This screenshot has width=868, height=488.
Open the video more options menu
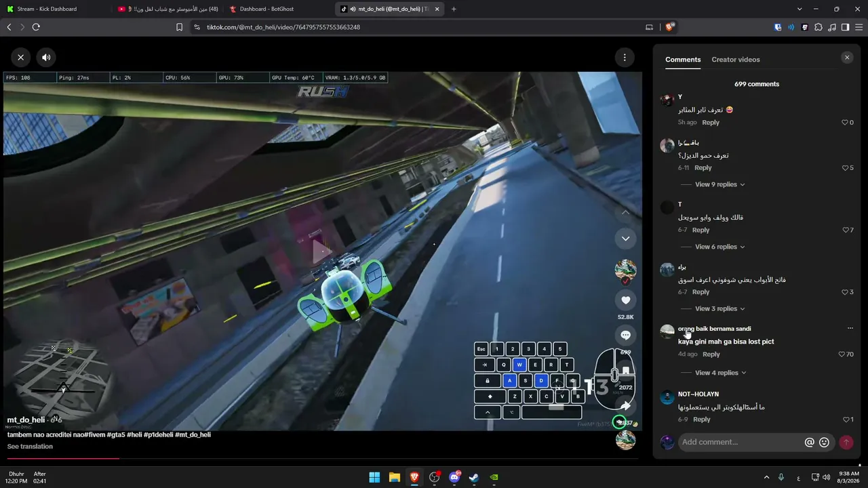tap(625, 58)
